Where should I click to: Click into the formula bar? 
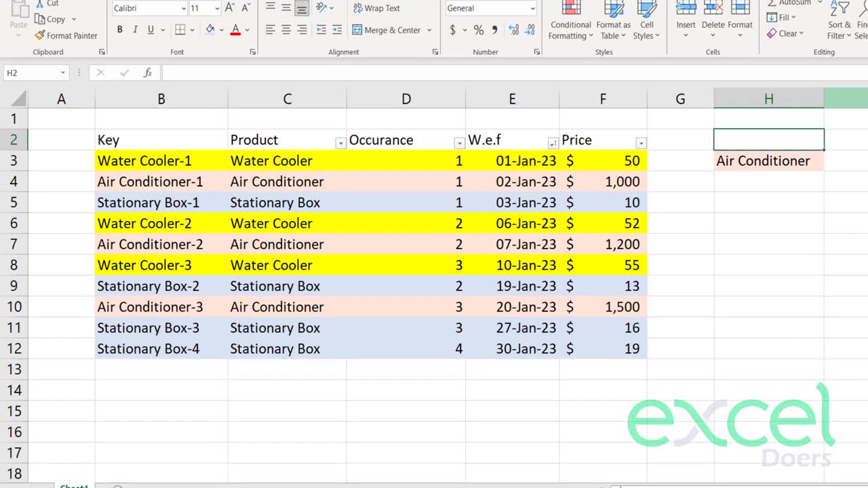[514, 73]
